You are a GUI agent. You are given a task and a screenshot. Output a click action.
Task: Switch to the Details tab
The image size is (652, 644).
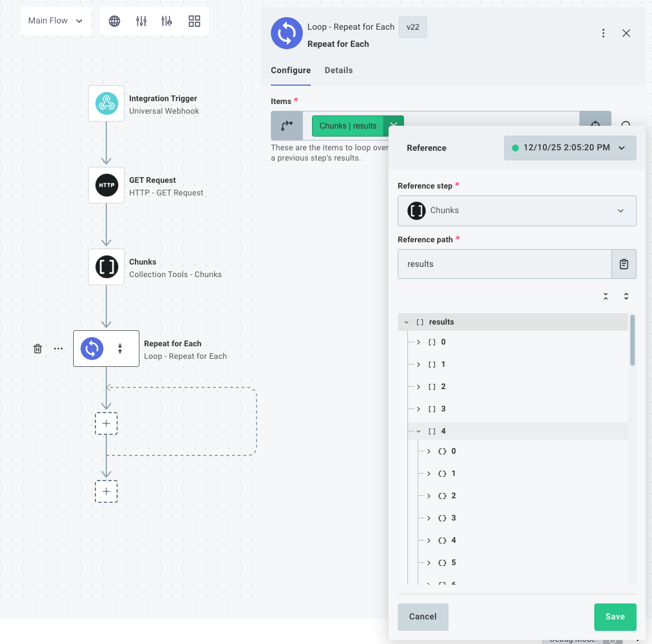click(338, 70)
